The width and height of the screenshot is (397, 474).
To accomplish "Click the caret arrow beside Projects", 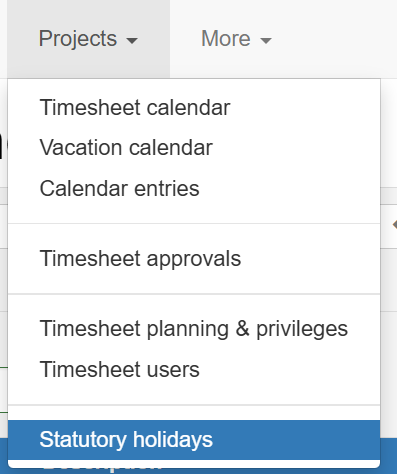I will tap(132, 41).
